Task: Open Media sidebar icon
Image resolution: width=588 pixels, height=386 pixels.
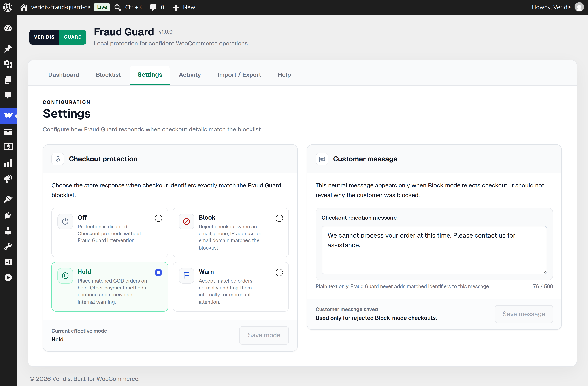Action: [8, 64]
